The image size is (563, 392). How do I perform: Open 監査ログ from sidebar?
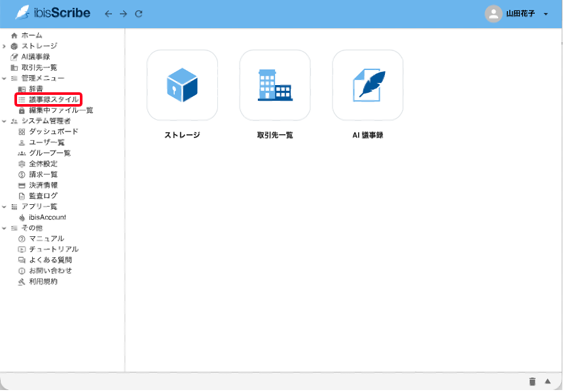[43, 196]
